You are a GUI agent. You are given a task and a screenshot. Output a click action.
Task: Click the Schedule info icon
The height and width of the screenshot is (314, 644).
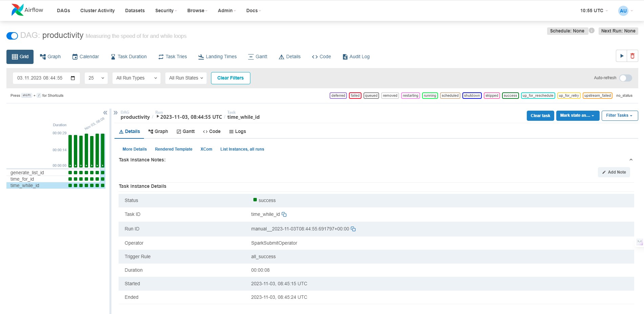coord(591,30)
